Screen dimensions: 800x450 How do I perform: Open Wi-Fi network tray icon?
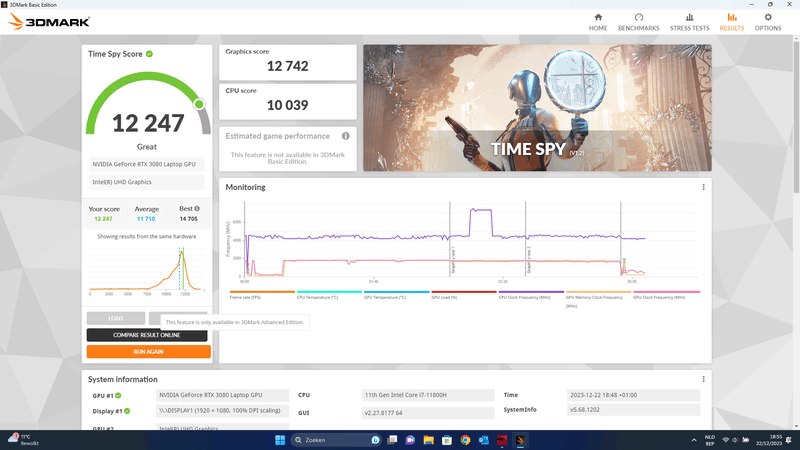726,440
